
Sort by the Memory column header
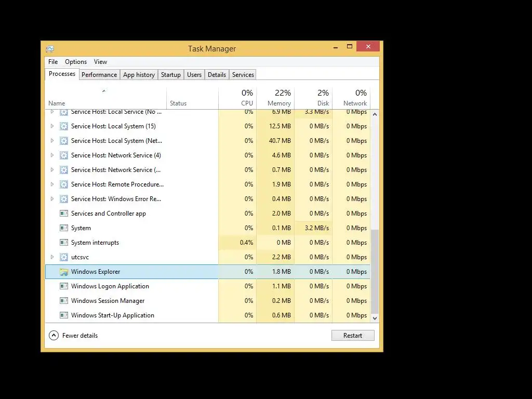tap(275, 98)
